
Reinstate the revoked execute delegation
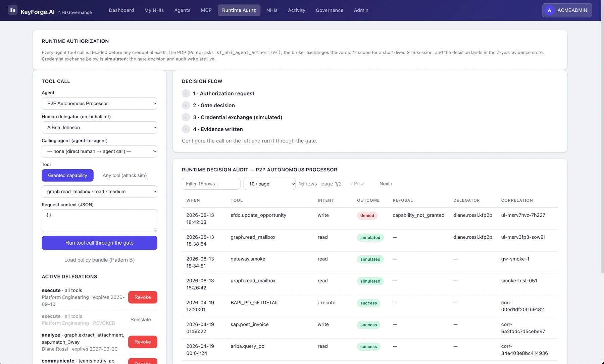(x=141, y=319)
